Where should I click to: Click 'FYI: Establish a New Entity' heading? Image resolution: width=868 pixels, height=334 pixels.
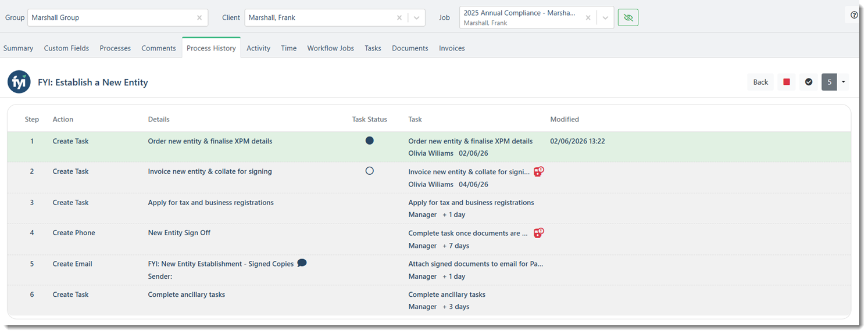(93, 82)
